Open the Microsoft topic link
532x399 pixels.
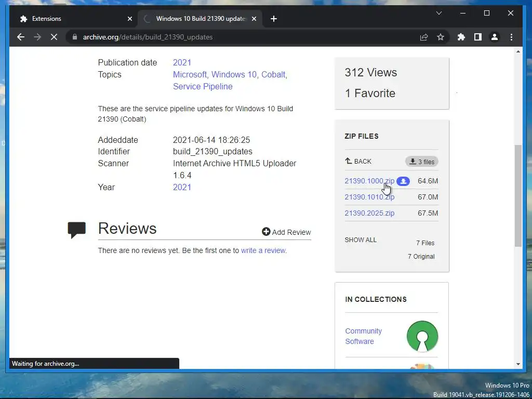[x=191, y=74]
